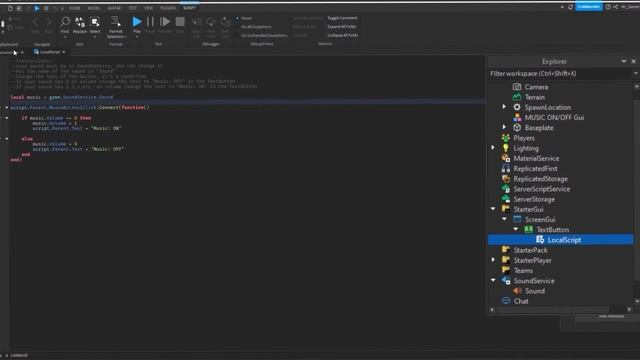Fold the if music.Volume block
The image size is (640, 360).
click(7, 118)
